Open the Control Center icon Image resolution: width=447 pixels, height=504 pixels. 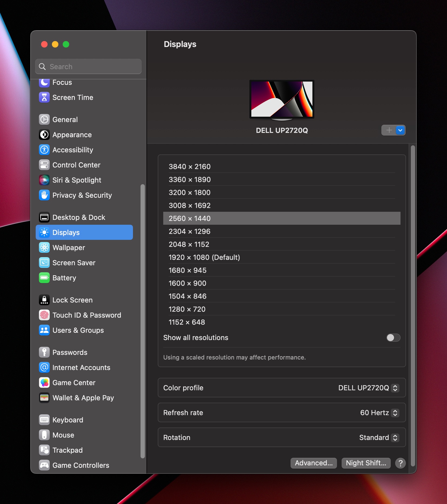[44, 165]
